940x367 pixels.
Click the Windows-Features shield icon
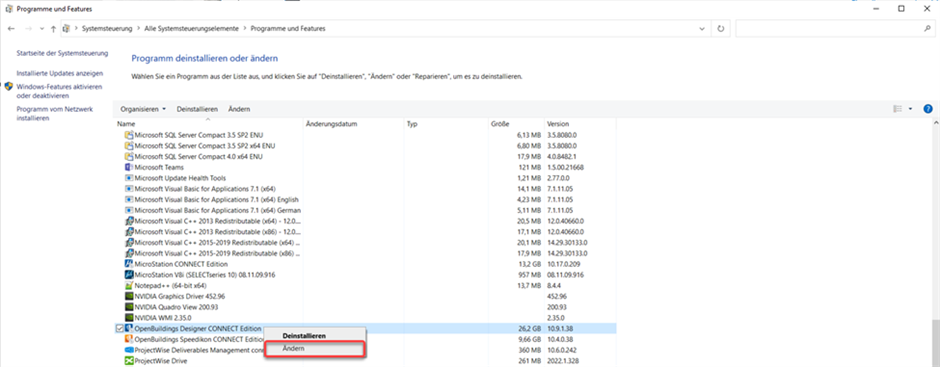click(x=9, y=86)
